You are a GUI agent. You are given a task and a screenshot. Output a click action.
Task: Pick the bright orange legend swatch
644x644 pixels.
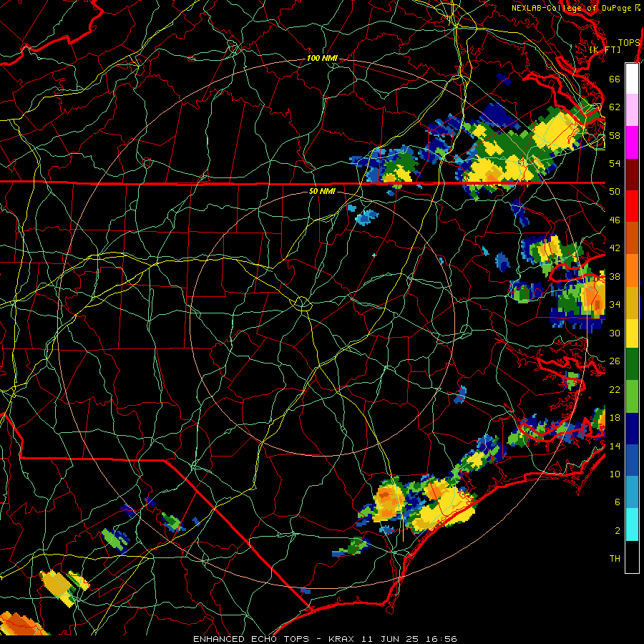(632, 270)
